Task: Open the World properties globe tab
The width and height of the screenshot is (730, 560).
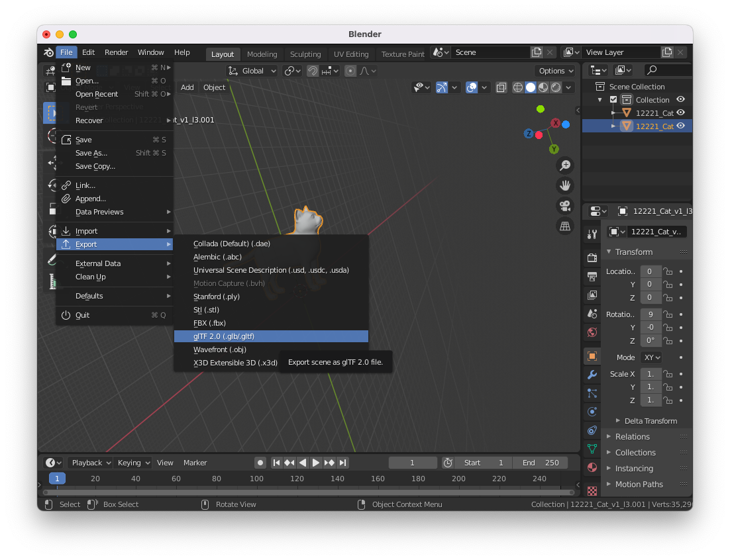Action: click(x=592, y=332)
